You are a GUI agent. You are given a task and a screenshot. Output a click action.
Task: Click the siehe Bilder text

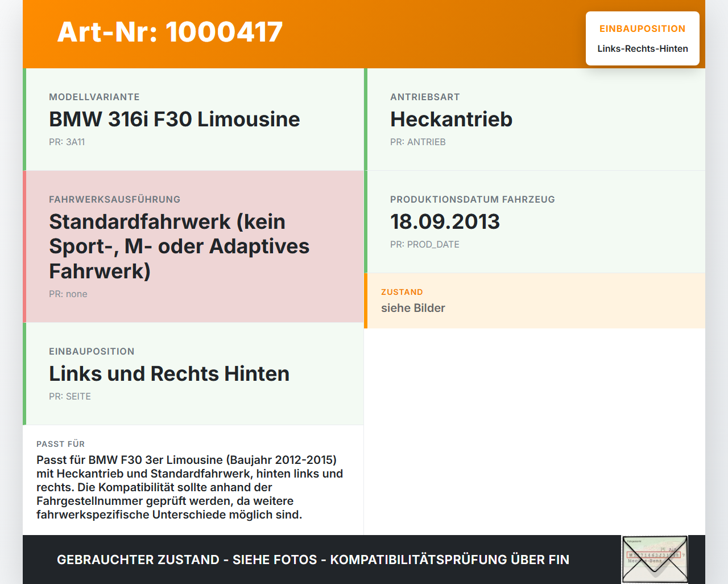[413, 308]
